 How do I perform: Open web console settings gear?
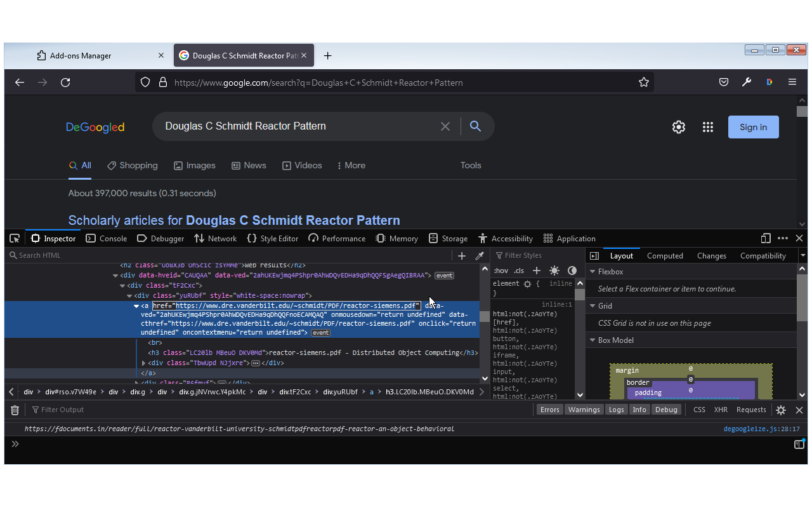tap(781, 410)
